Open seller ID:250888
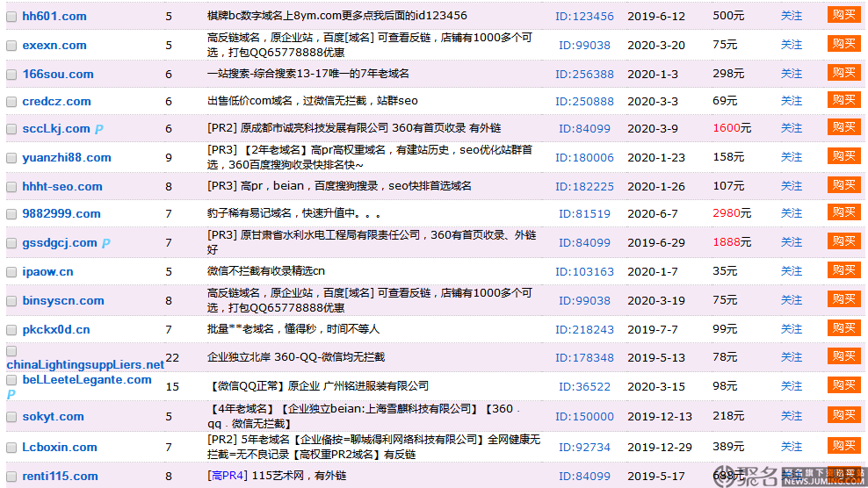868x488 pixels. [x=584, y=101]
